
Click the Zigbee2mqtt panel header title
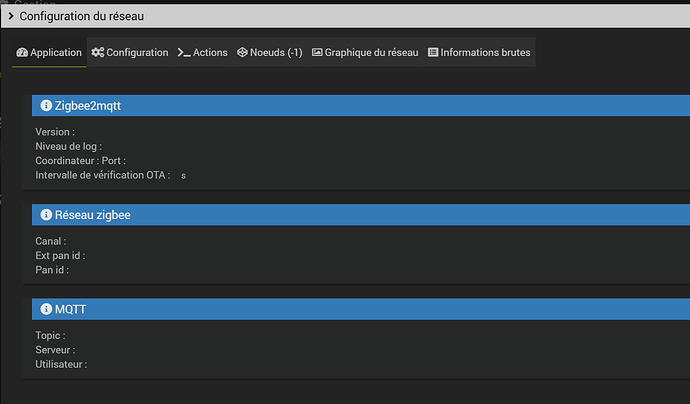point(88,105)
